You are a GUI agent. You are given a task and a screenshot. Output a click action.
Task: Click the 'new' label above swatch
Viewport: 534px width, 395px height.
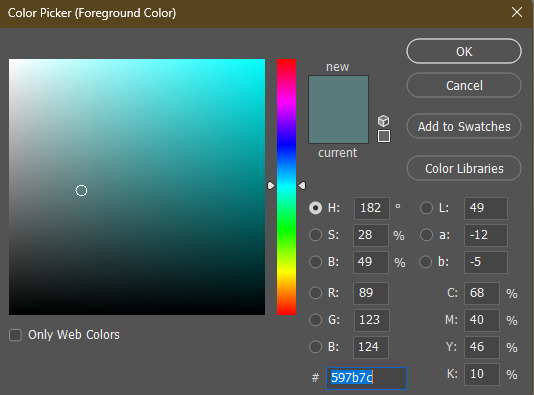337,67
